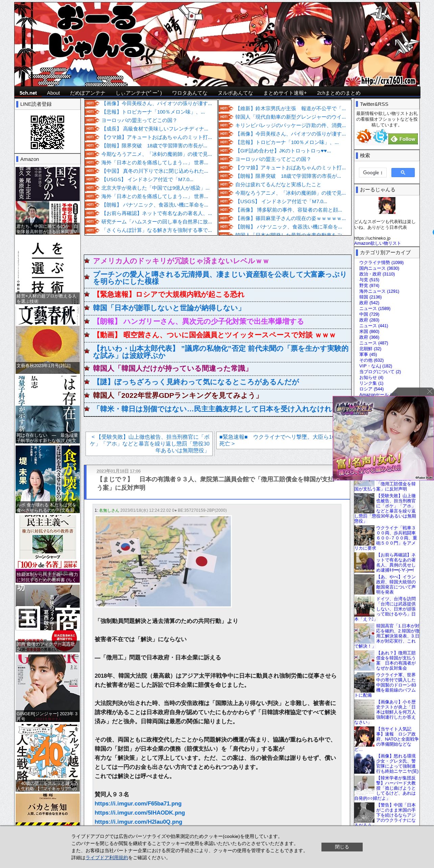Open HOT item キリンビバレッジのパッケージ詐欺
Screen dimensions: 434x868
(290, 125)
